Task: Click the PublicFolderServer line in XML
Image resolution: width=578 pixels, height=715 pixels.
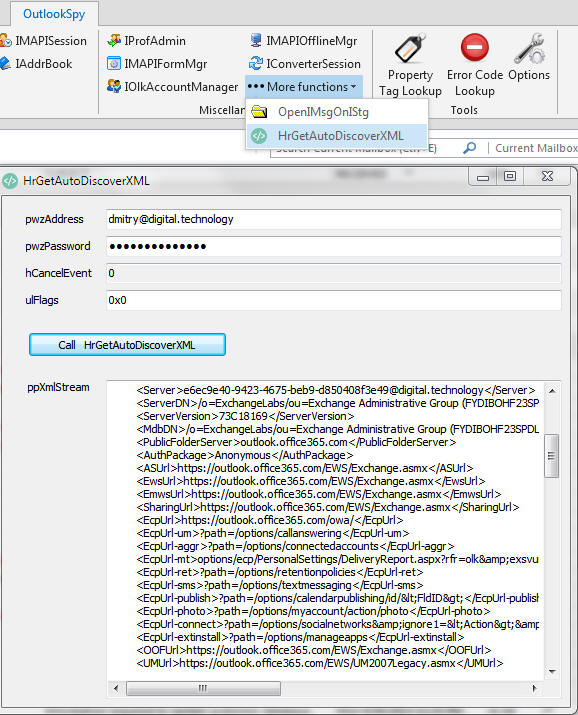Action: (296, 442)
